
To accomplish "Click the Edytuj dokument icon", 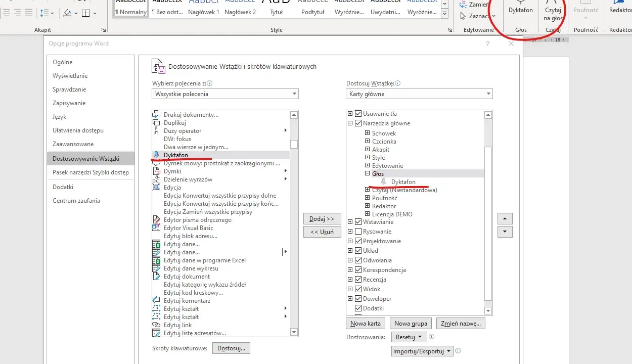I will [x=156, y=277].
